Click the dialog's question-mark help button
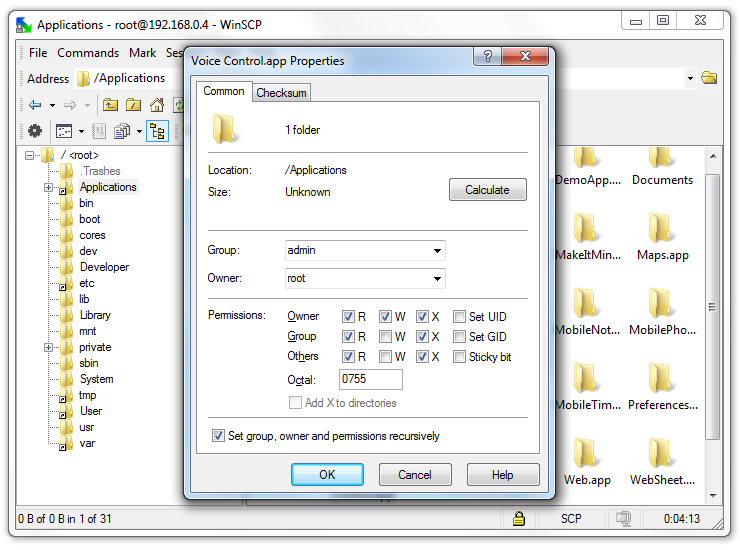740x550 pixels. (489, 59)
